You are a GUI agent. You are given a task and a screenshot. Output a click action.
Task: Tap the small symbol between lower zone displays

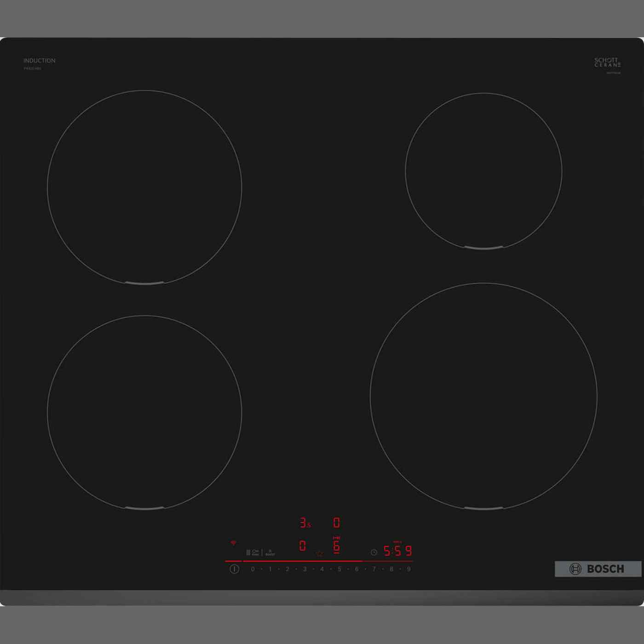pos(320,554)
